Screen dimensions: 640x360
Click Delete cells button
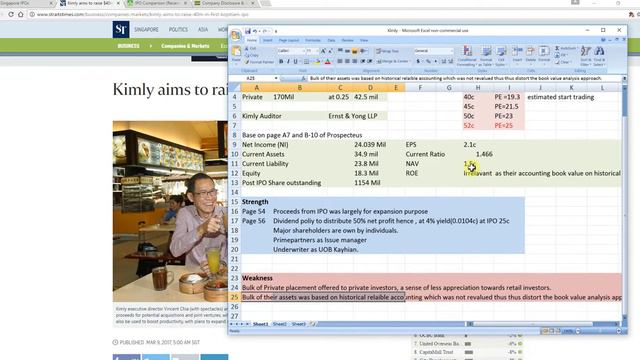coord(530,55)
